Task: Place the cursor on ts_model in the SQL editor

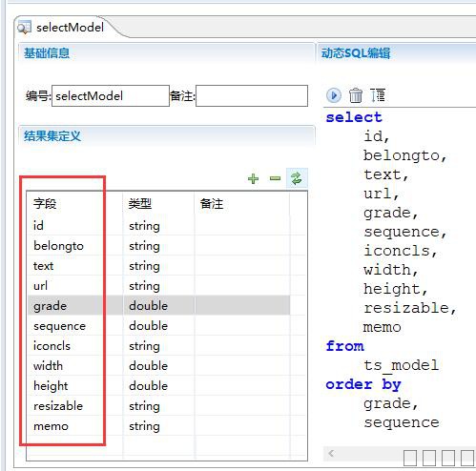Action: 402,365
